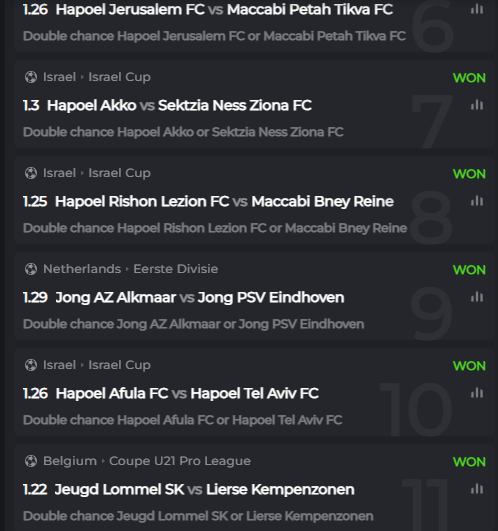The height and width of the screenshot is (531, 498).
Task: Open Hapoel Rishon Lezion vs Maccabi Bney Reine
Action: click(x=224, y=201)
